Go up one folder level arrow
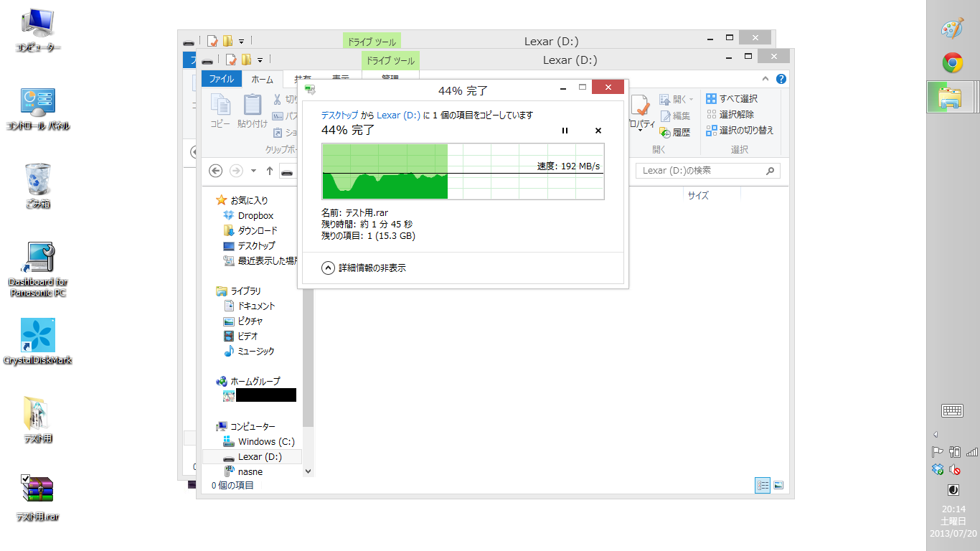The width and height of the screenshot is (980, 551). coord(270,171)
